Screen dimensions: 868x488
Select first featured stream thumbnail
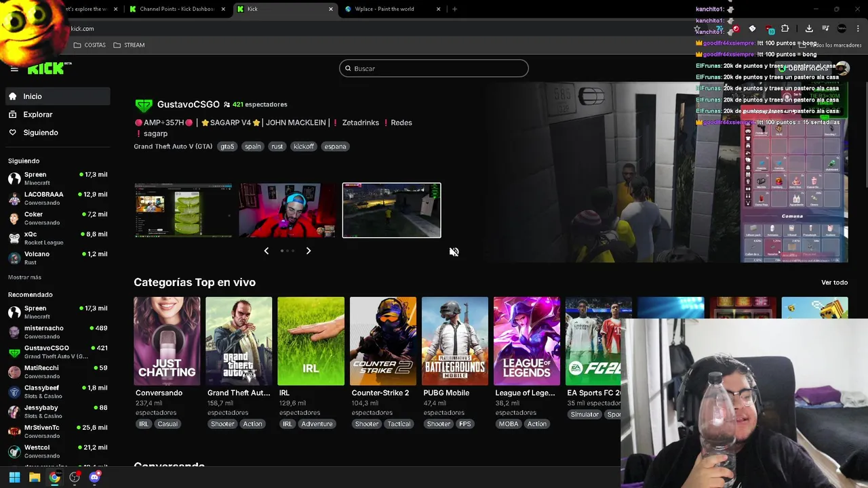click(183, 210)
